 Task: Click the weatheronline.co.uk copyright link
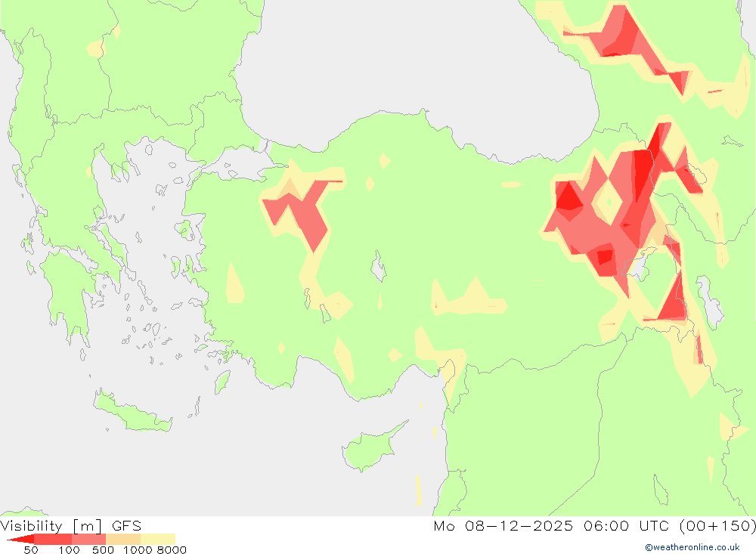(692, 547)
